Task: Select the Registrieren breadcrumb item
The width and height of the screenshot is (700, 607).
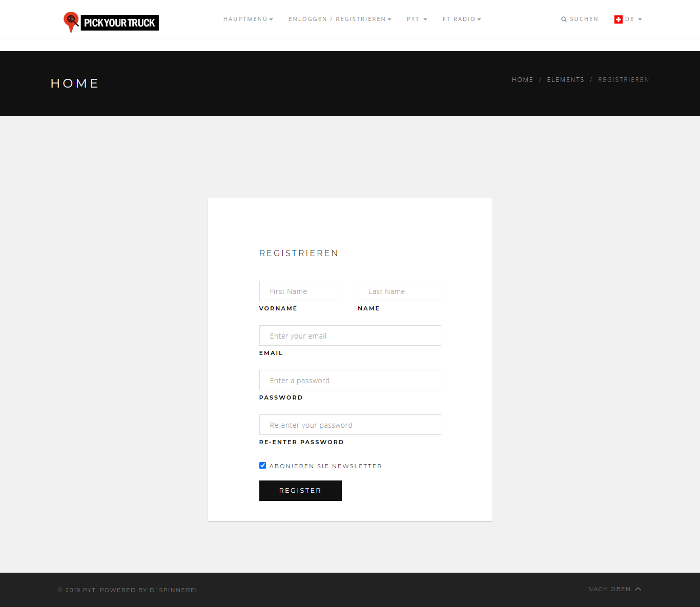Action: coord(623,80)
